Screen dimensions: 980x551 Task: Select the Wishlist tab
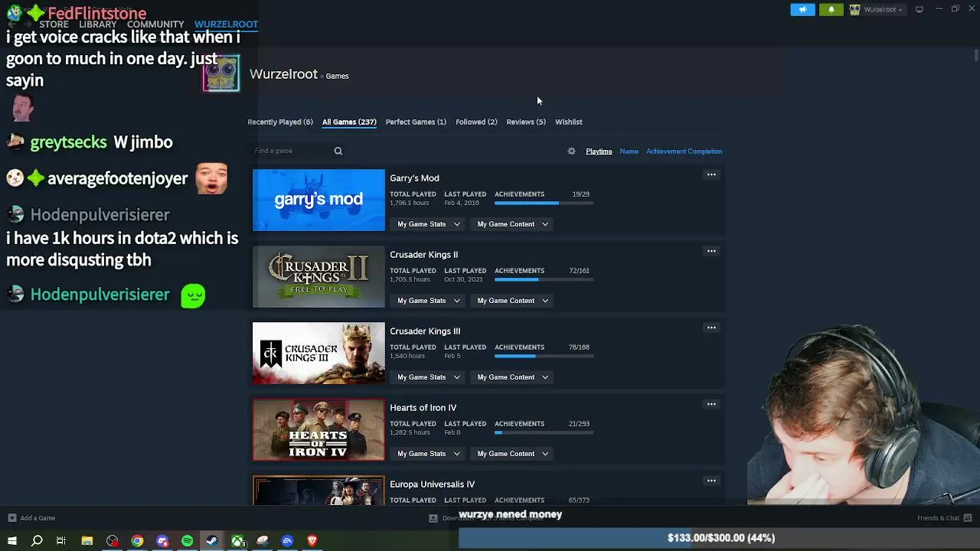[x=569, y=122]
